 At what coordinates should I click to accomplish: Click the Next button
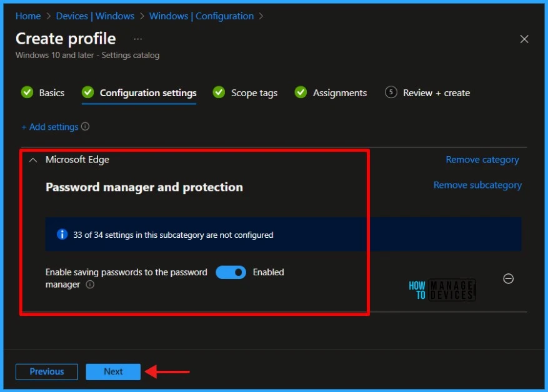click(x=113, y=371)
